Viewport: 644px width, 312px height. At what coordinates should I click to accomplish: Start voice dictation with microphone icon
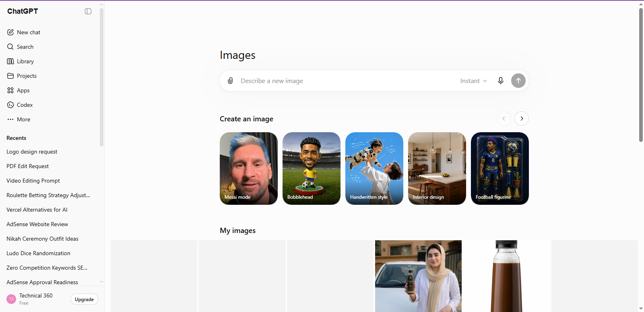(501, 81)
